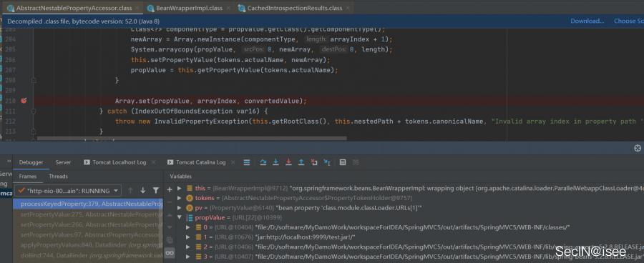This screenshot has width=644, height=263.
Task: Click the Duplicate Watch copy icon
Action: pyautogui.click(x=169, y=240)
